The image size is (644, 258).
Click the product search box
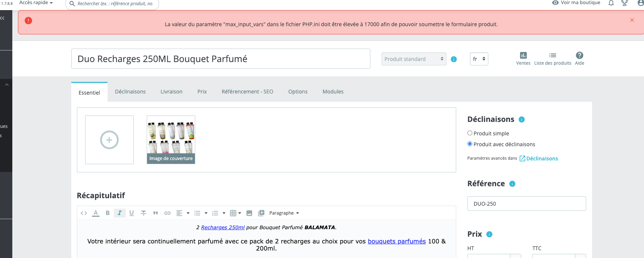pos(112,4)
